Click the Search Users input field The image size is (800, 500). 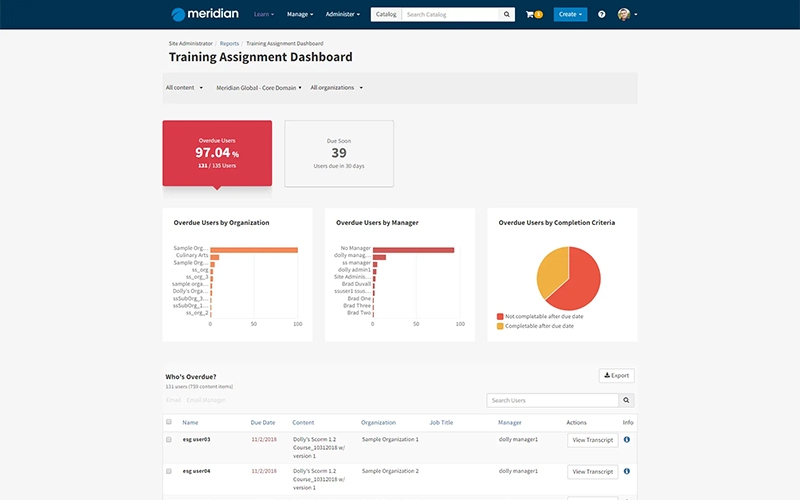click(x=552, y=400)
